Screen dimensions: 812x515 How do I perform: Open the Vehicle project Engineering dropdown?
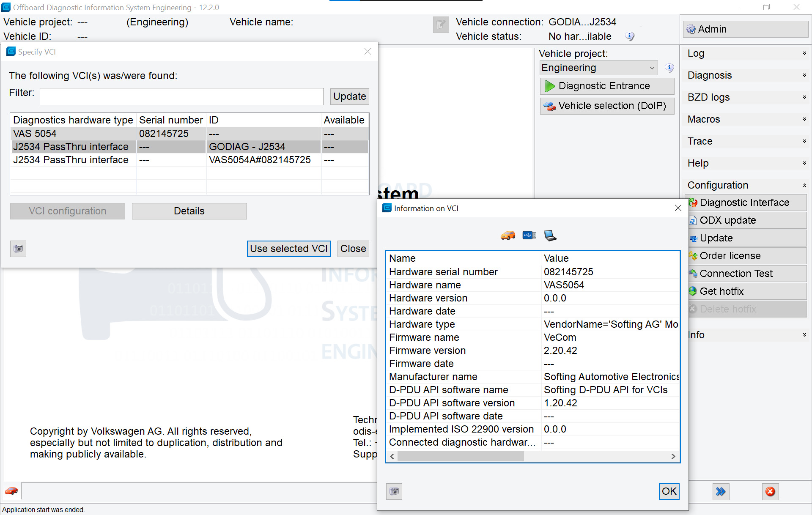598,68
